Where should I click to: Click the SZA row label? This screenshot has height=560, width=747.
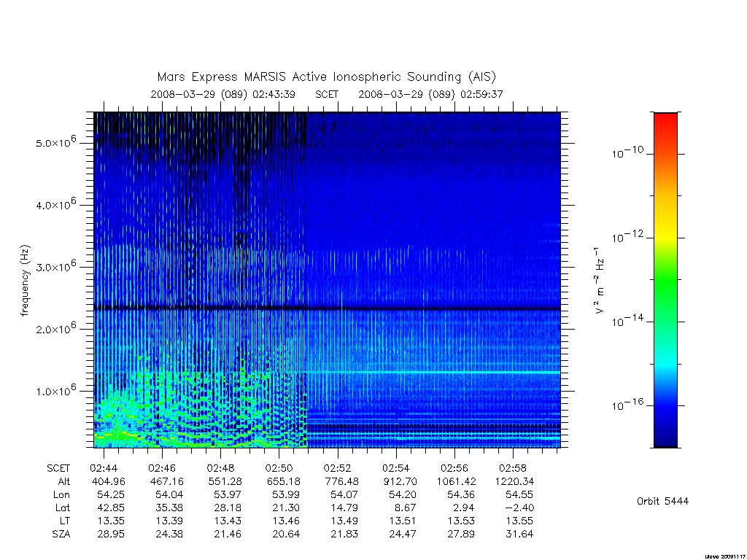pos(61,534)
